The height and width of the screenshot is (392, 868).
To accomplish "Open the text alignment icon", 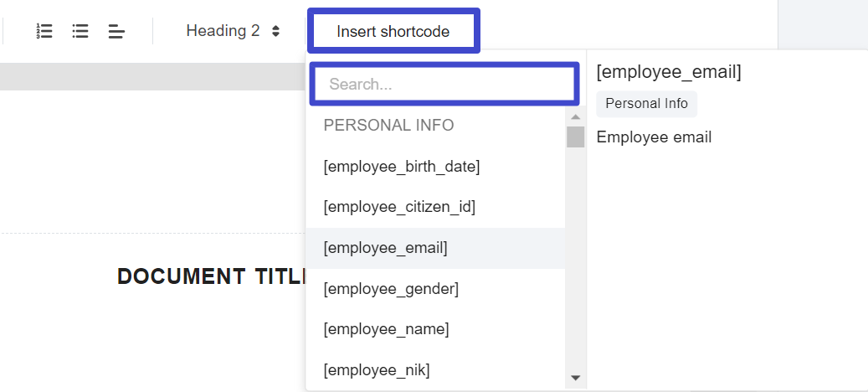I will pyautogui.click(x=117, y=32).
